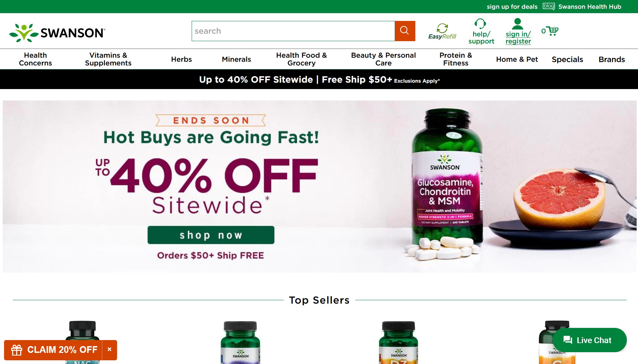Screen dimensions: 638x364
Task: Click the gift icon on the Claim 20% Off banner
Action: 17,350
